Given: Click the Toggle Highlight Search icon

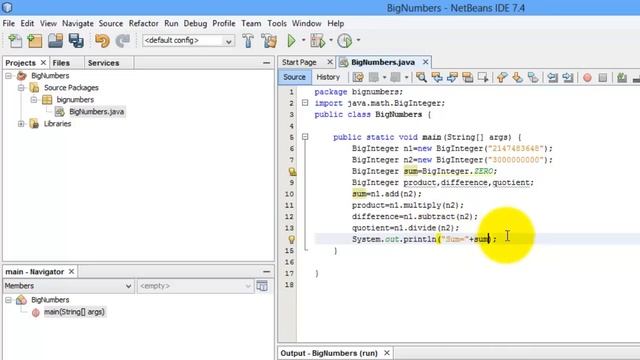Looking at the screenshot, I should point(467,77).
